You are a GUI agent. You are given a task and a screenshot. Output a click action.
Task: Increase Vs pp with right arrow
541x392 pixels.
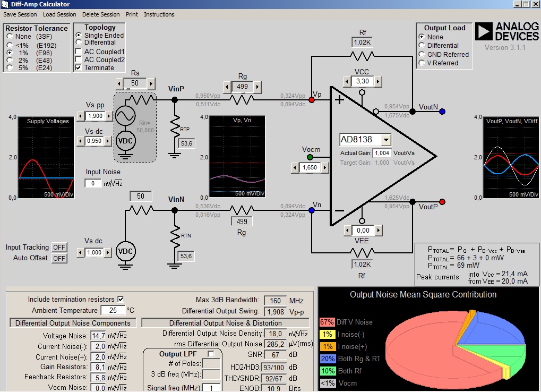109,116
